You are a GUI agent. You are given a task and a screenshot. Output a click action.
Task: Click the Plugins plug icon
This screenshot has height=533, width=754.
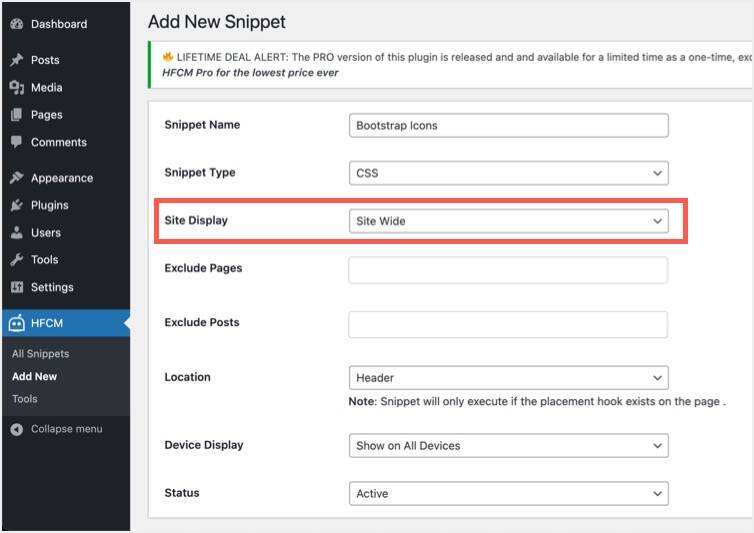(17, 205)
